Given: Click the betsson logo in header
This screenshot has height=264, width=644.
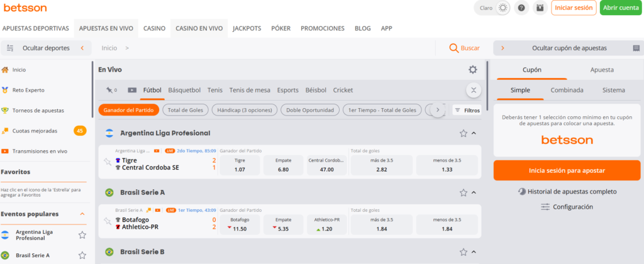Looking at the screenshot, I should [25, 8].
